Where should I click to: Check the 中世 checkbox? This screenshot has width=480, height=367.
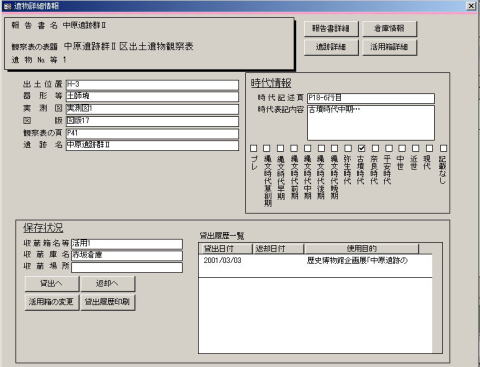tap(402, 148)
